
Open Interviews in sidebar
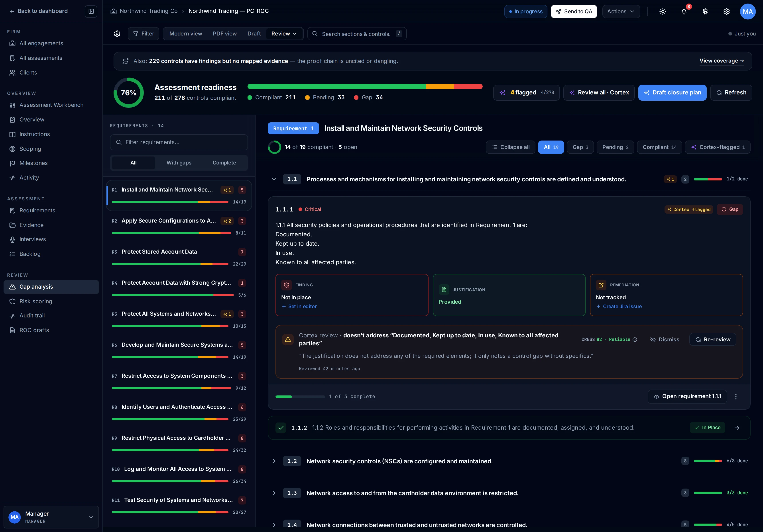pos(51,239)
